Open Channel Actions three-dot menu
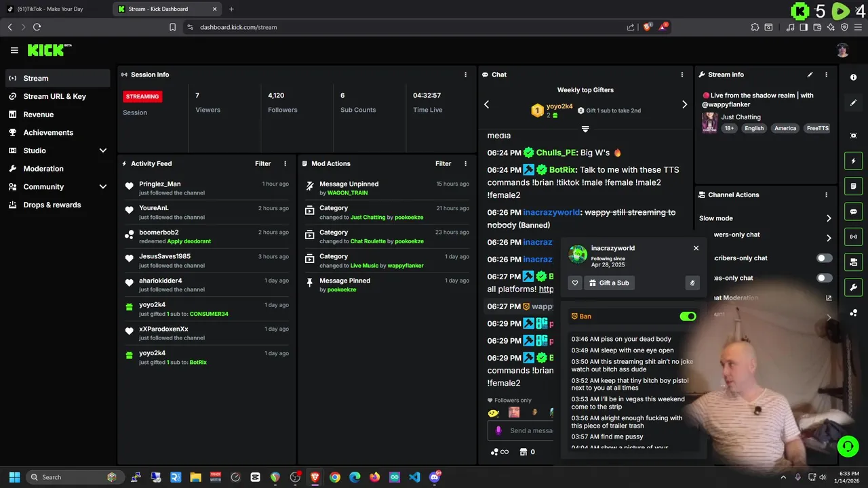Screen dimensions: 868x488 pos(826,195)
